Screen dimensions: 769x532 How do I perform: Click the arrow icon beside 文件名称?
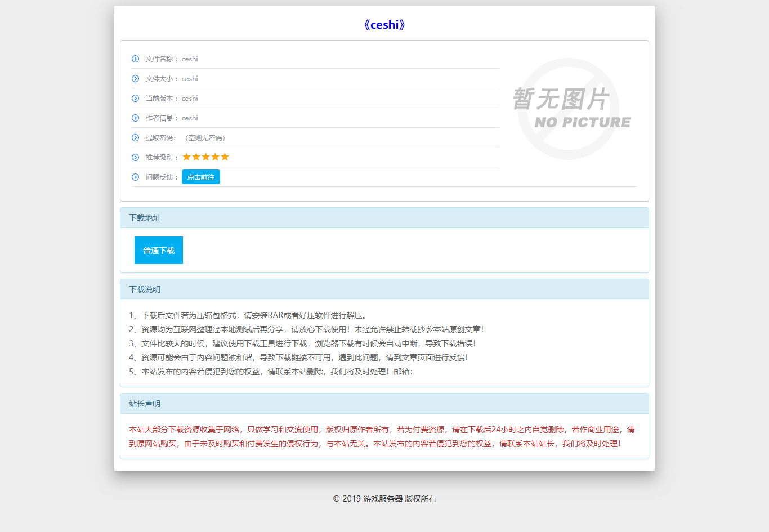135,59
